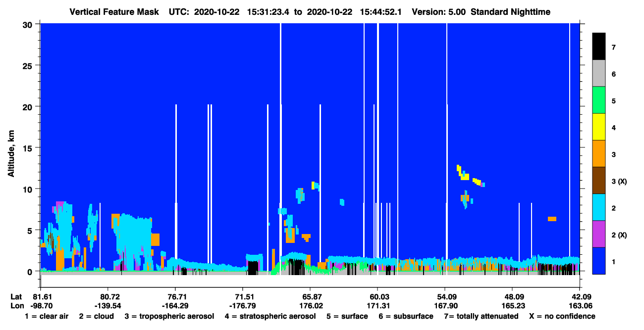Click the 'Altitude, km' axis label
Screen dimensions: 644x330
pyautogui.click(x=10, y=154)
